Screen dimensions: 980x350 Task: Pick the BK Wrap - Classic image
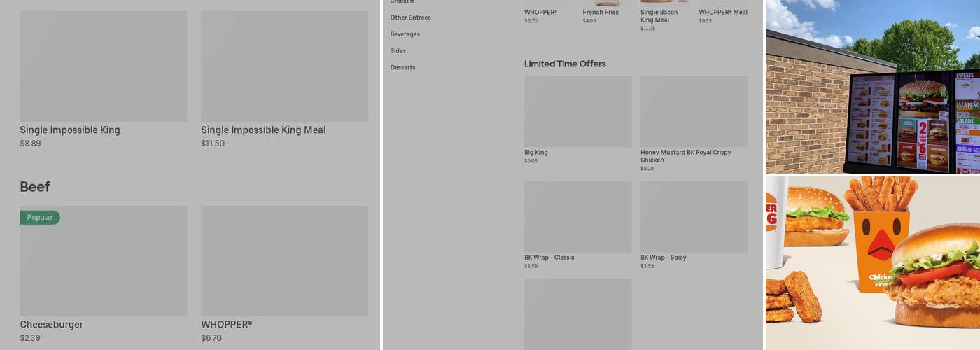point(577,217)
